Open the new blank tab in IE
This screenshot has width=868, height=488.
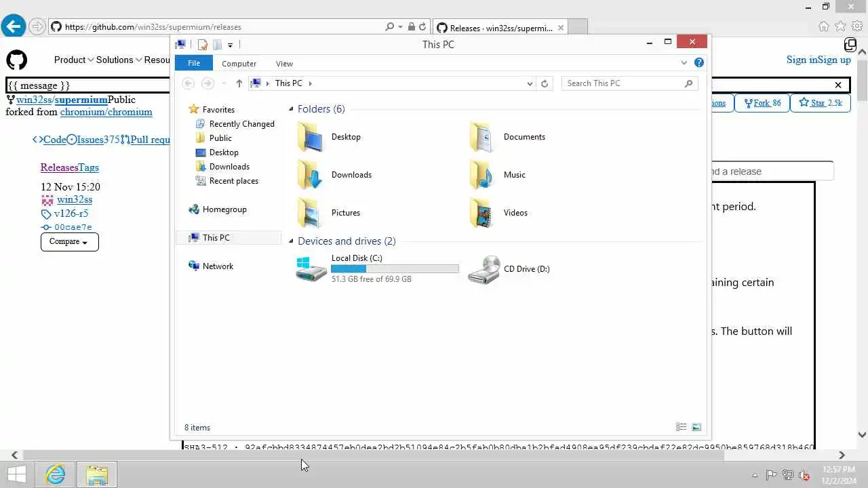(x=577, y=27)
